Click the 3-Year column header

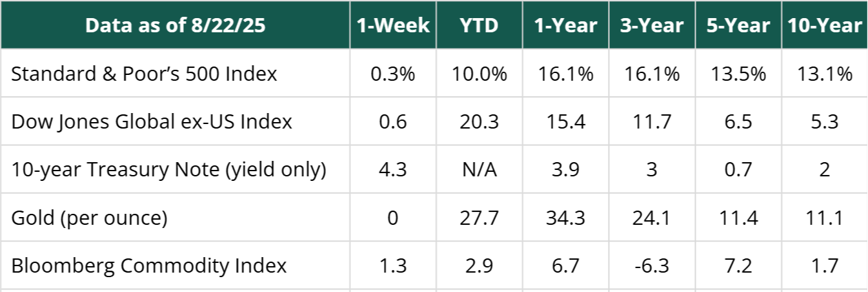pos(652,25)
